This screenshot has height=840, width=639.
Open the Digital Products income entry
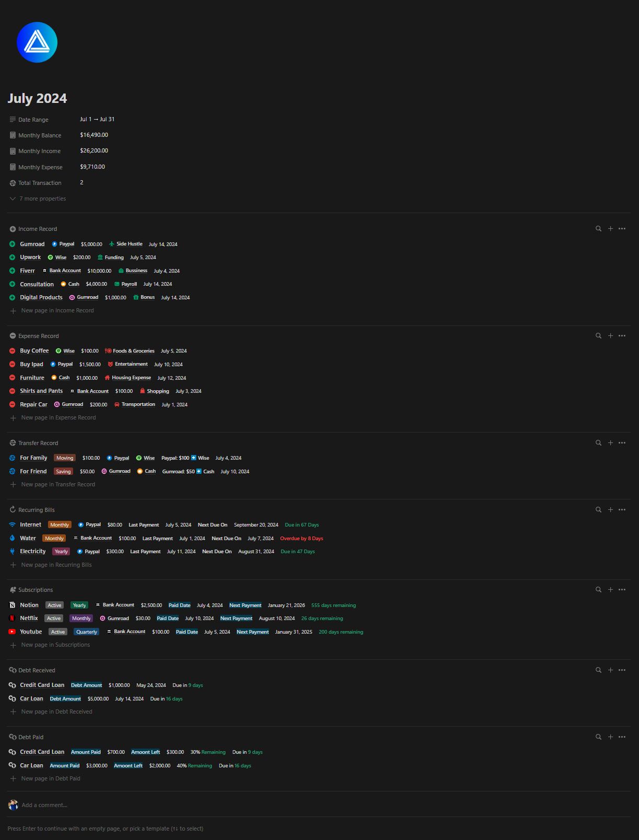click(41, 297)
